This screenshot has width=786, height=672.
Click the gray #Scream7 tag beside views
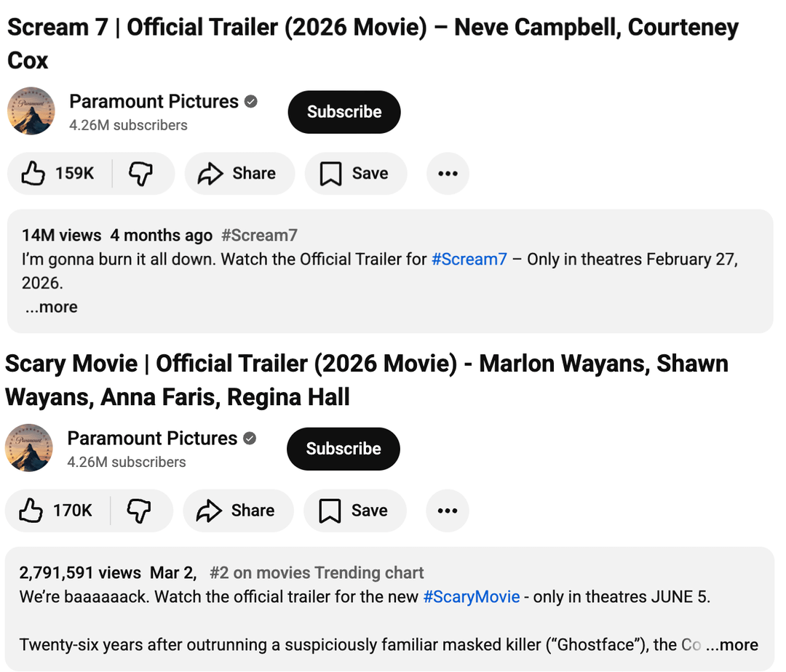[259, 236]
